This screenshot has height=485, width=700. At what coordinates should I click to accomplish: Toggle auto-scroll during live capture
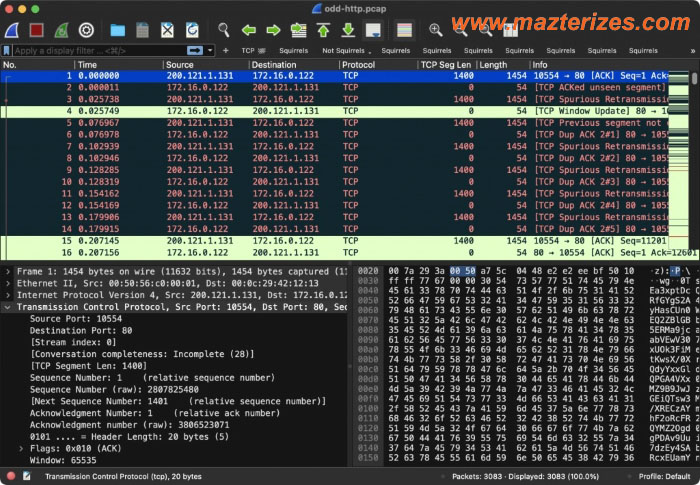(373, 30)
